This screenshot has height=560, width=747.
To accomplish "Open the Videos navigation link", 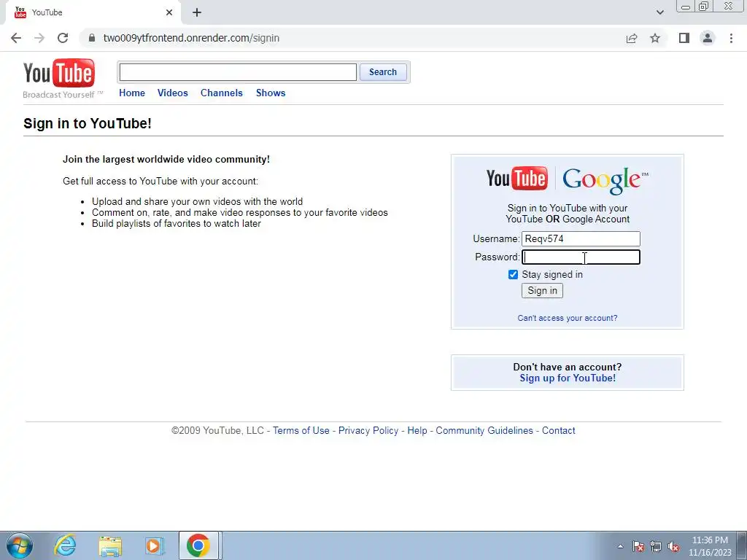I will (172, 93).
